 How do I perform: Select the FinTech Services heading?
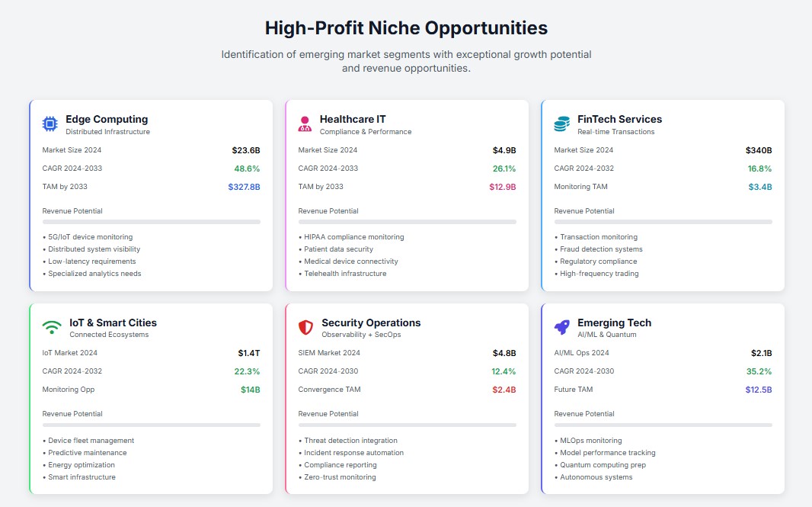[x=619, y=119]
